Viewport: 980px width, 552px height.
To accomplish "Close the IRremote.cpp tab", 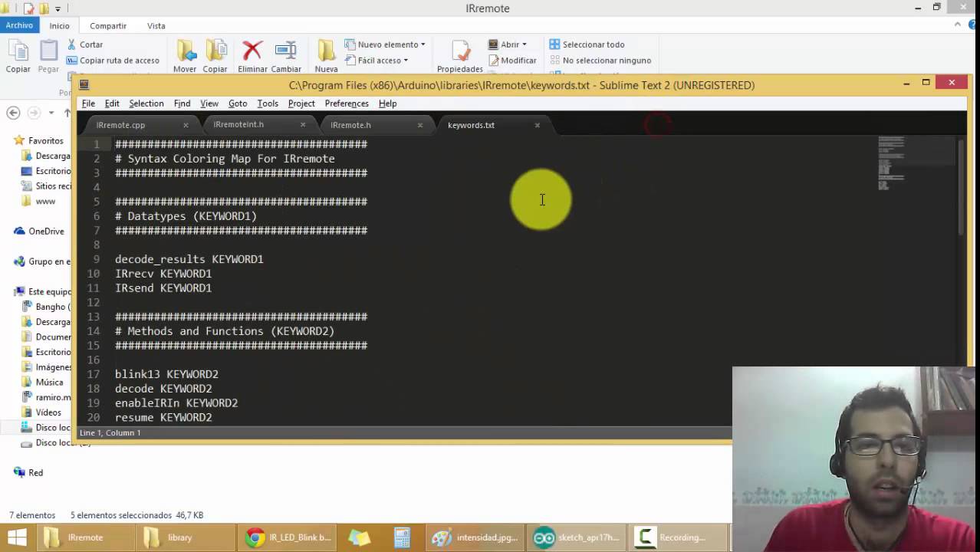I will (186, 125).
